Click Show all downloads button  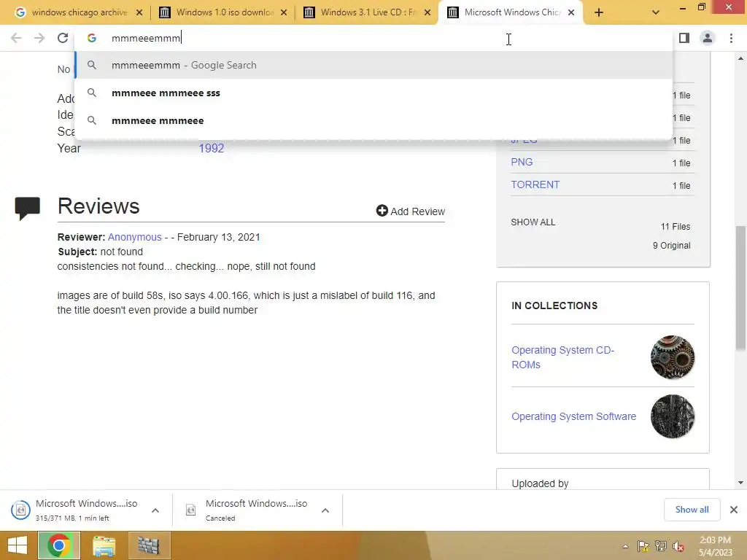click(692, 510)
